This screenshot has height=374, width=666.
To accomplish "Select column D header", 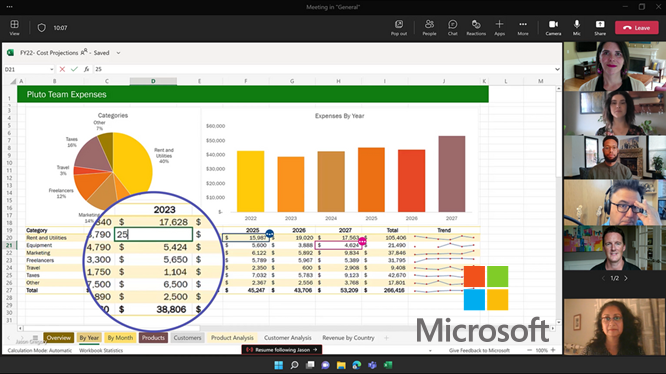I will pos(153,81).
